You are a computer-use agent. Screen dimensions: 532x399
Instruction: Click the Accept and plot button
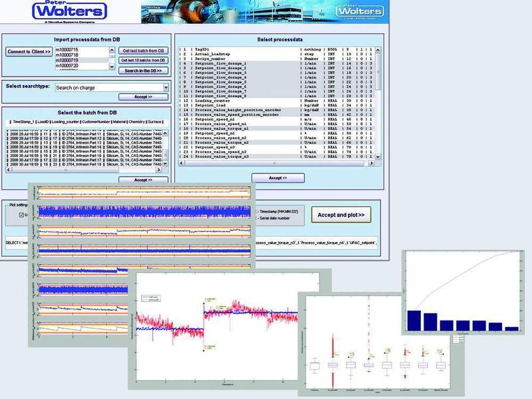click(341, 215)
